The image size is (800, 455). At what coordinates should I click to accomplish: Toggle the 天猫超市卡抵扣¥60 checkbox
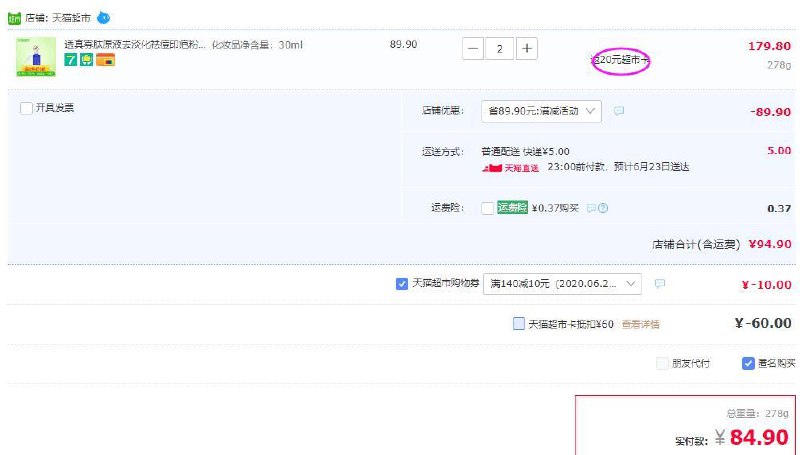coord(518,323)
